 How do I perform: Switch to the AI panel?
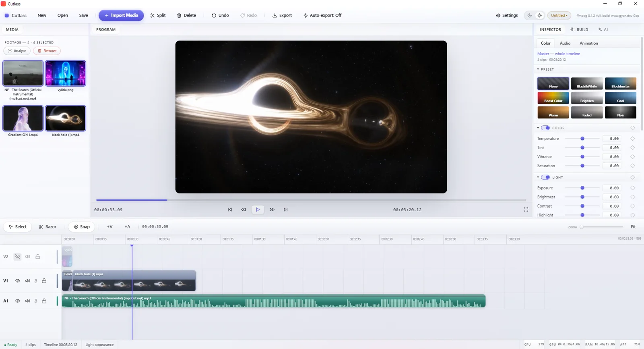[603, 29]
